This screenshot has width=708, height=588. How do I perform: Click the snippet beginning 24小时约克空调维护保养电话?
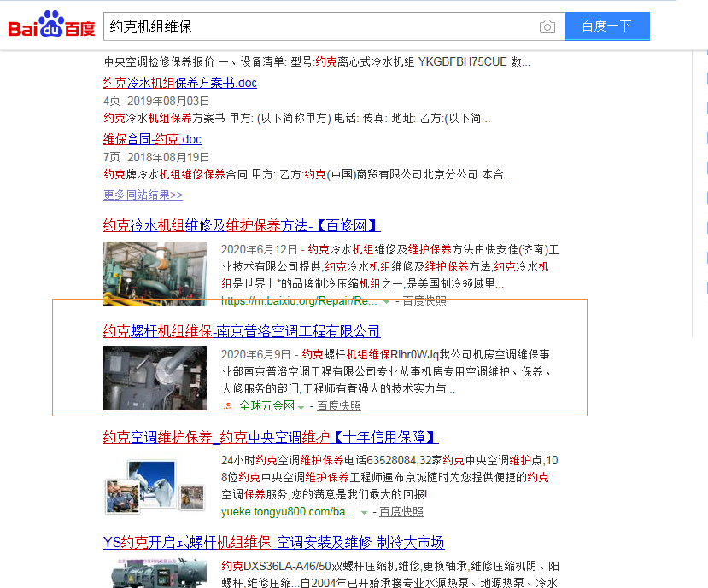(389, 477)
